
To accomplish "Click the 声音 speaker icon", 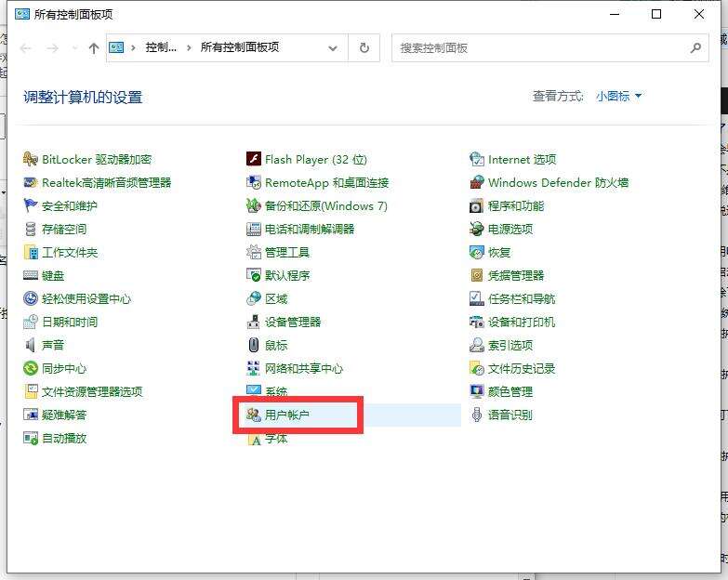I will coord(30,345).
